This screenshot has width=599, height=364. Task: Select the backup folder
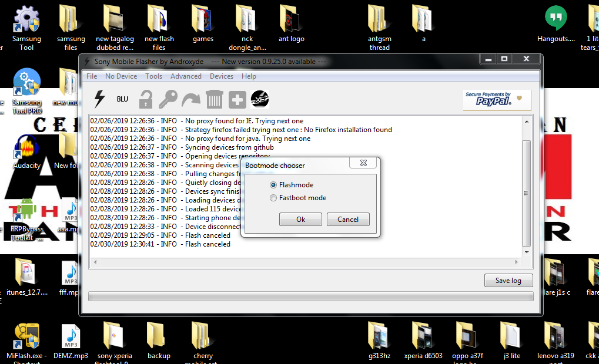[x=159, y=341]
